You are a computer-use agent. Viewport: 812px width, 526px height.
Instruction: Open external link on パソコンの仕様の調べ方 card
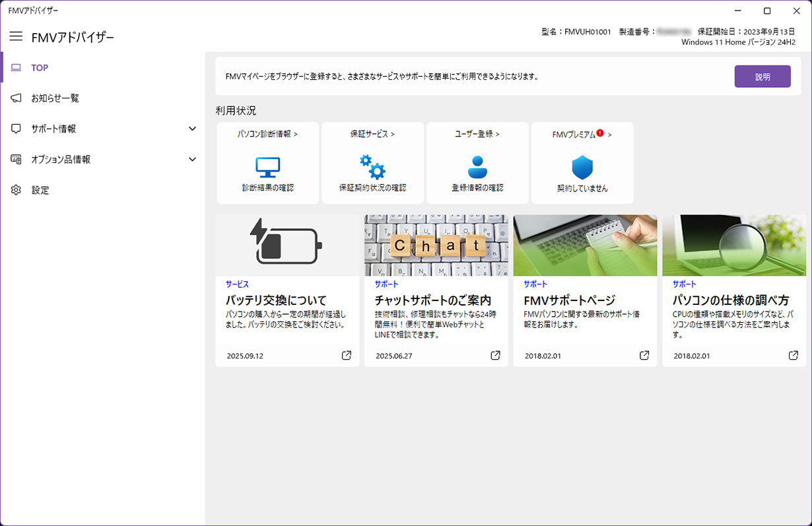point(794,356)
